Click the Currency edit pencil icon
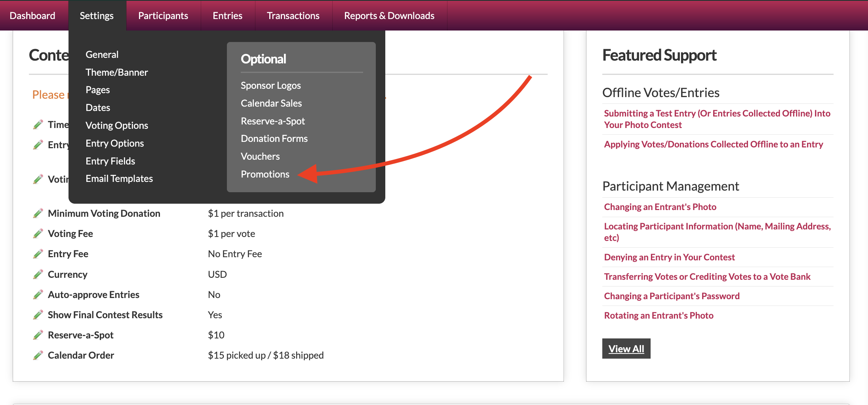 38,275
